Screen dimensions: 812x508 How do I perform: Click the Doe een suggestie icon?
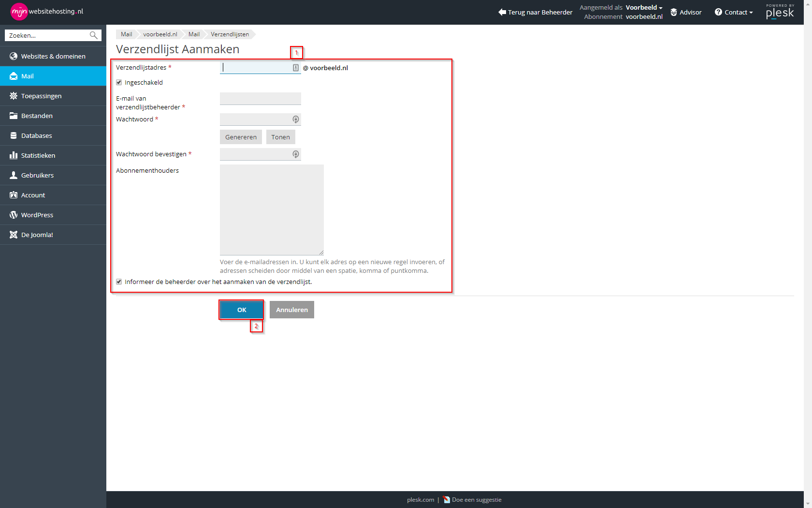447,500
